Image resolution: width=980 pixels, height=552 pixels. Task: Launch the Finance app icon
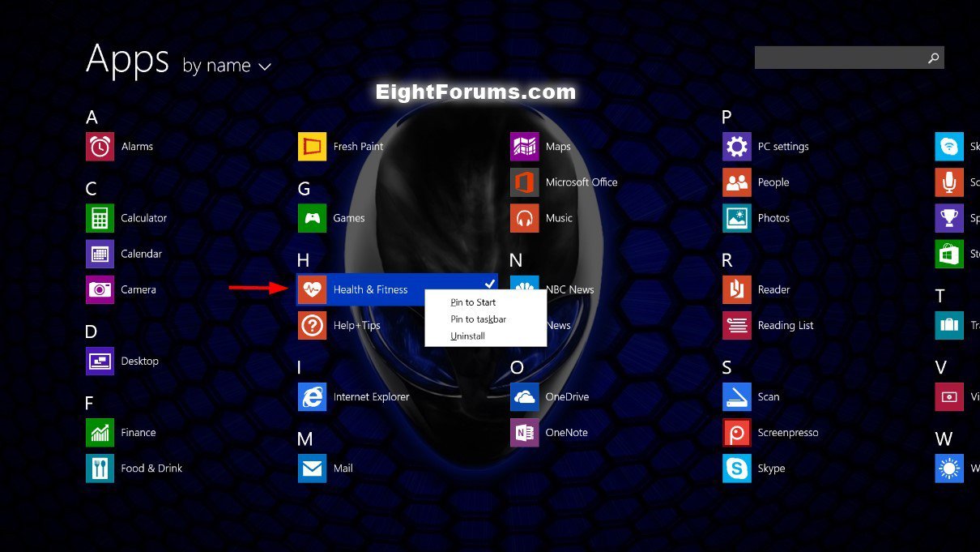(100, 432)
